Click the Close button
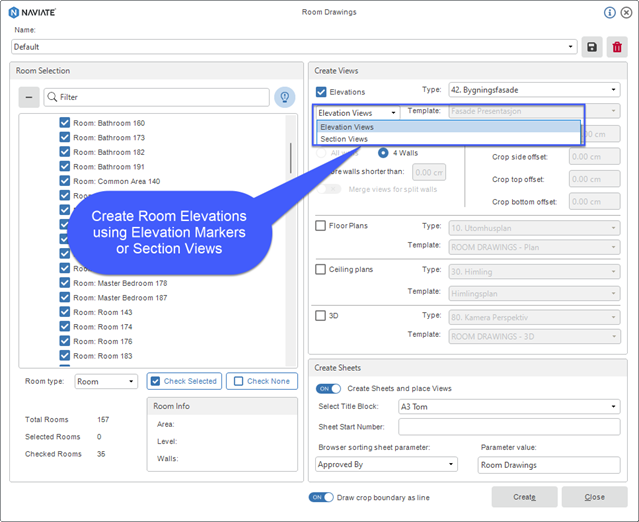The image size is (639, 522). (595, 497)
